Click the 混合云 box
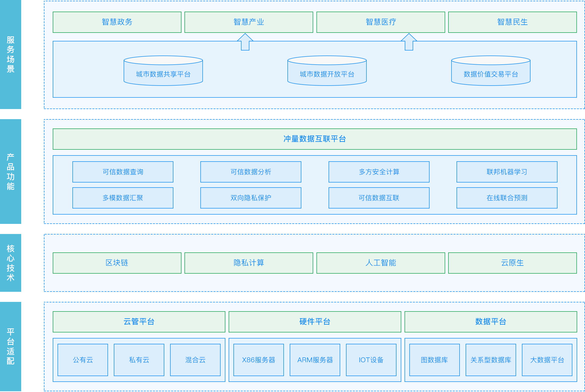The image size is (585, 392). [x=195, y=360]
